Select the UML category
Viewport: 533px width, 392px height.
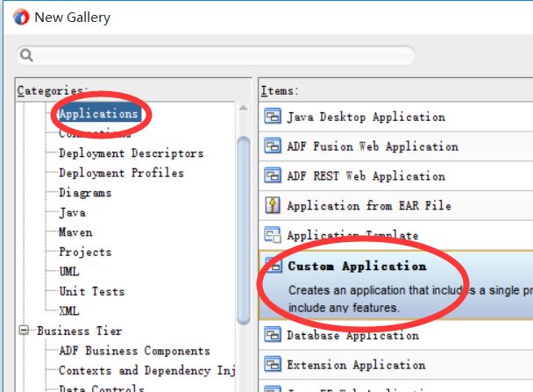[x=69, y=272]
